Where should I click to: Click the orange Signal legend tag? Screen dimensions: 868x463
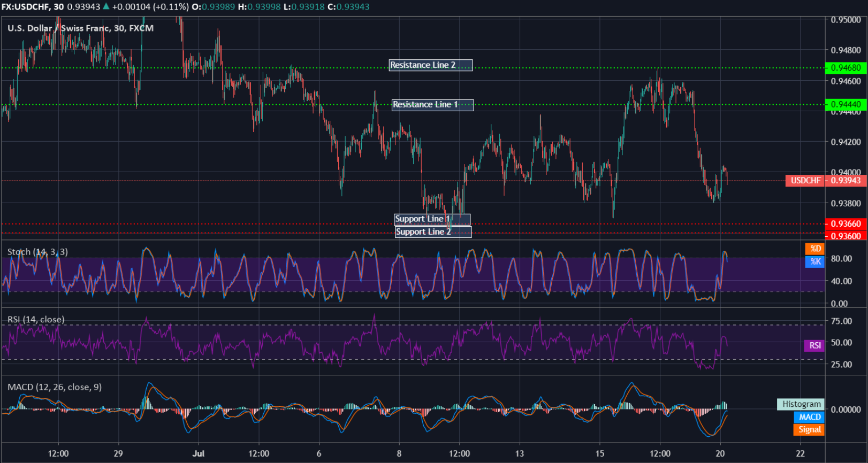809,429
